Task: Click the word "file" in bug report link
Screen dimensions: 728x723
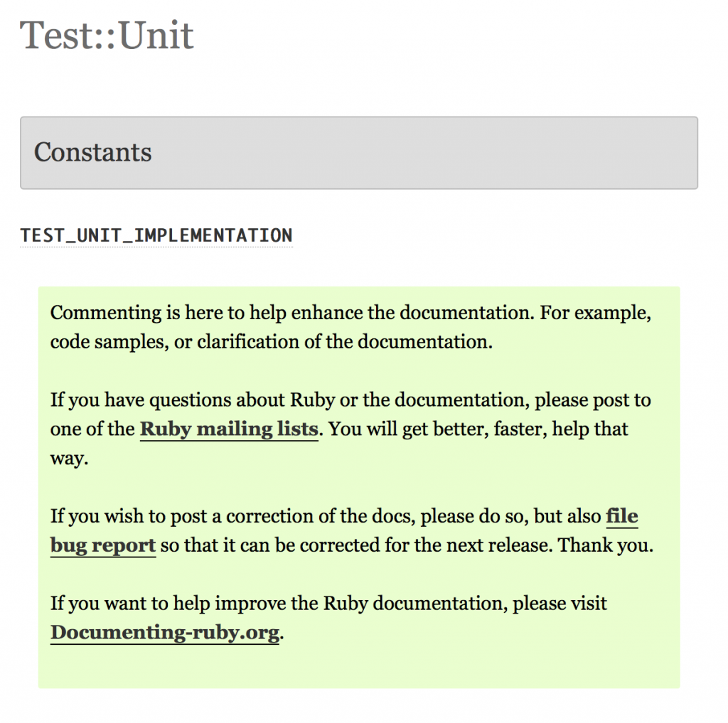Action: click(622, 516)
